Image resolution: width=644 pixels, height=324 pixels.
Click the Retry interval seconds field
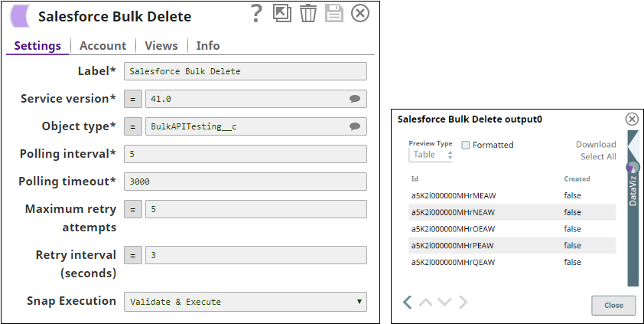point(256,255)
